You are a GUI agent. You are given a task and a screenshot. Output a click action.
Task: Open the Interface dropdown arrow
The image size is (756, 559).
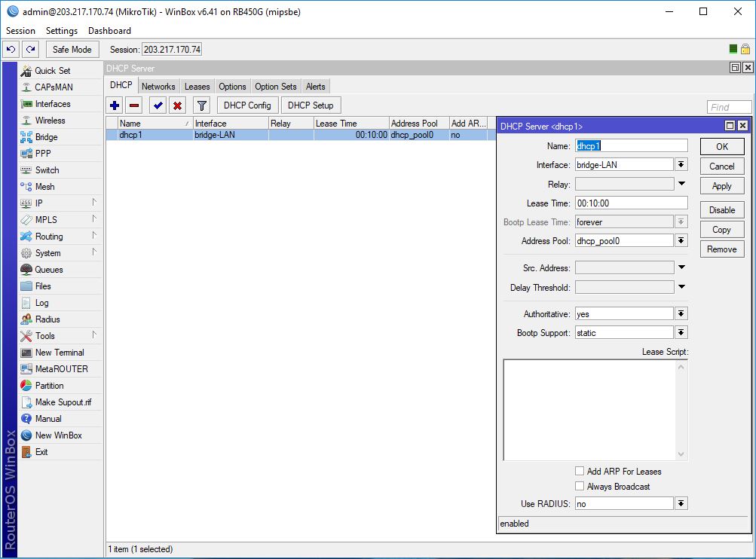click(x=681, y=165)
